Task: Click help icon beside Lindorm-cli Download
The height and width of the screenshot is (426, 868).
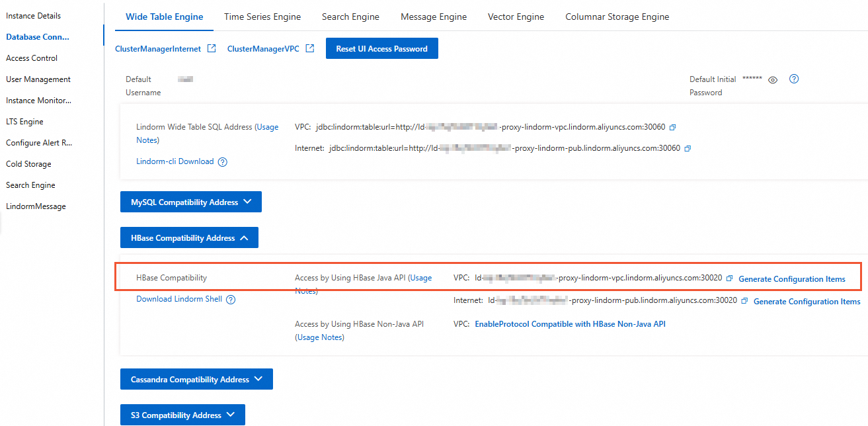Action: point(223,162)
